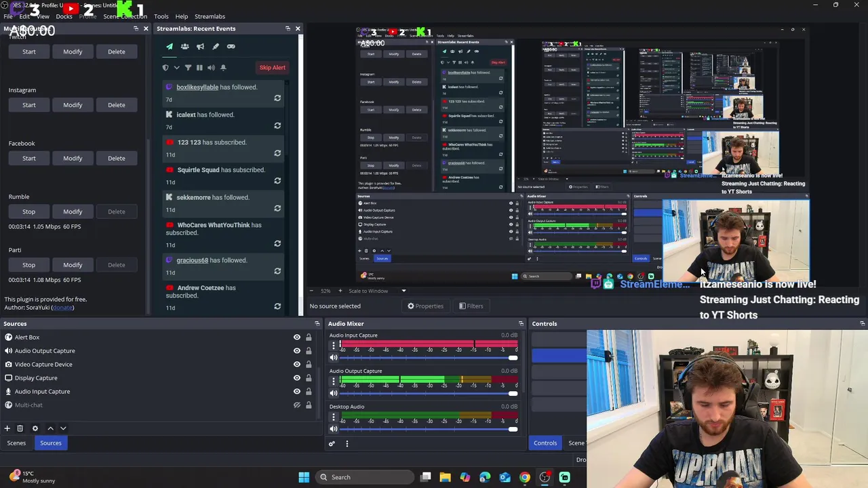Image resolution: width=868 pixels, height=488 pixels.
Task: Start the Instagram stream output
Action: pos(29,105)
